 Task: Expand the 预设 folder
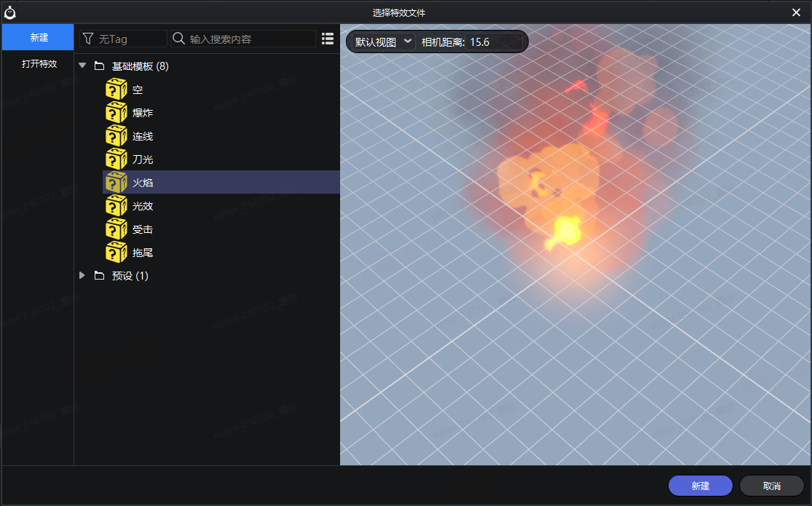(x=82, y=276)
